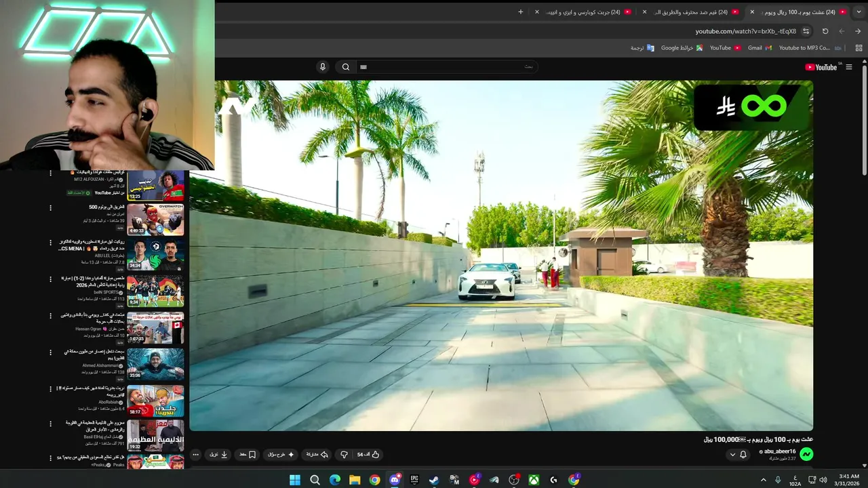Open notification bell dropdown for abu_abeer16
Screen dimensions: 868x488
click(738, 454)
